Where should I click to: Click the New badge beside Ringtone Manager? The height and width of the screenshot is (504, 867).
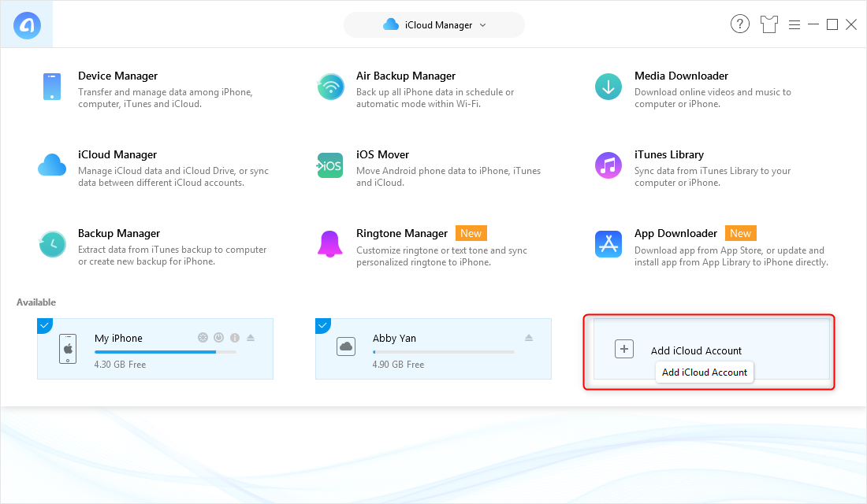click(x=471, y=233)
